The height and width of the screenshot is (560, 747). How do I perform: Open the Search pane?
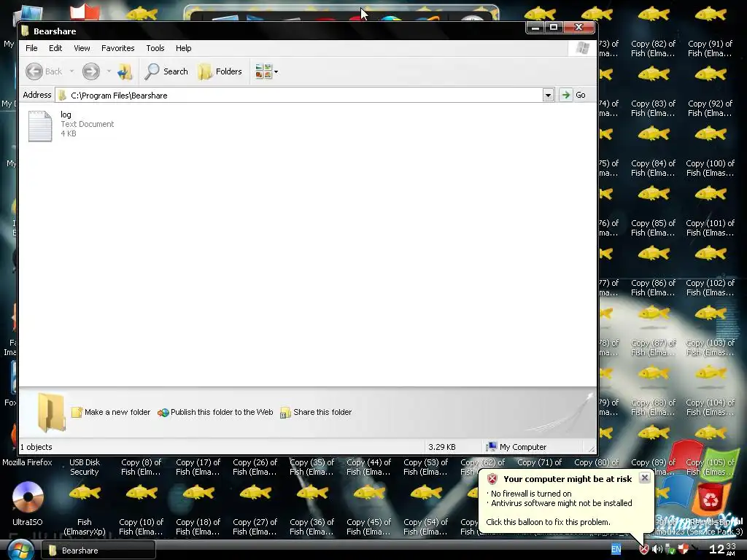click(166, 71)
